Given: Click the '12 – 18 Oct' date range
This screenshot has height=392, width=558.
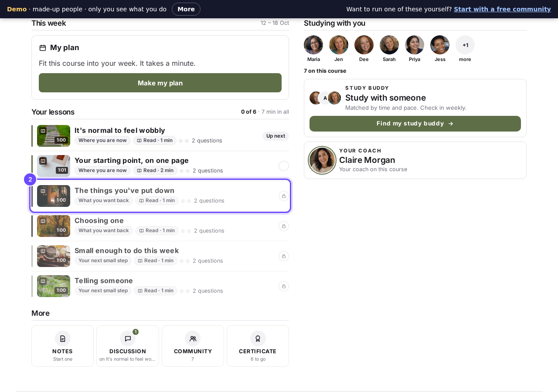Looking at the screenshot, I should (275, 23).
